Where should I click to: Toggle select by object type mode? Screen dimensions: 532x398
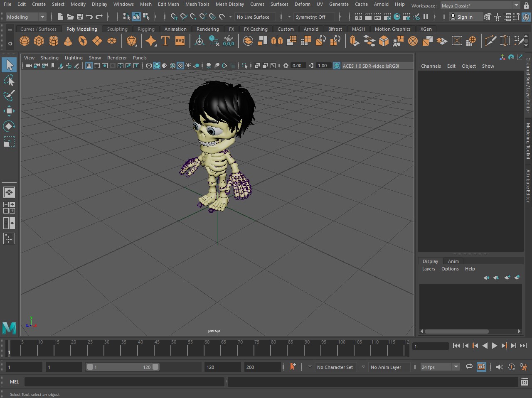tap(136, 17)
